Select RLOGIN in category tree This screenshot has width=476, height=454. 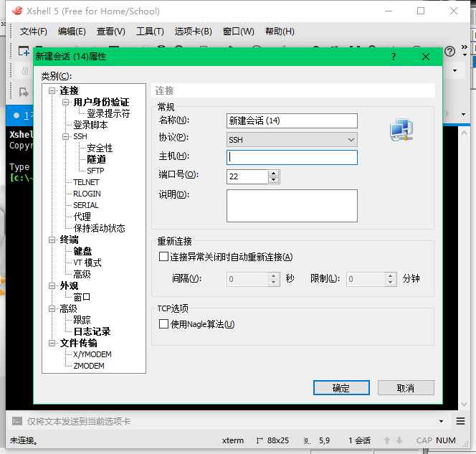[87, 194]
